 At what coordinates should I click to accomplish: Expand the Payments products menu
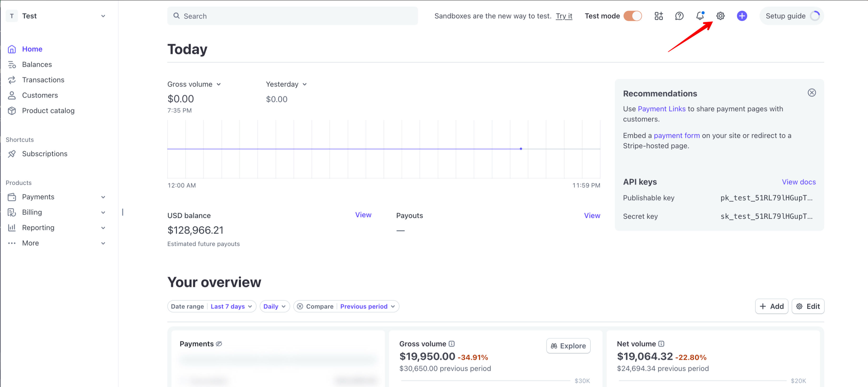103,197
